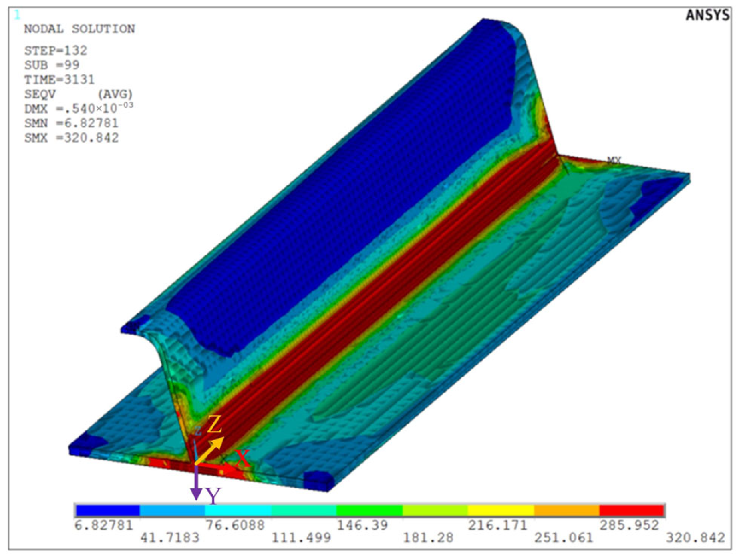Click legend value 181.28

(428, 538)
